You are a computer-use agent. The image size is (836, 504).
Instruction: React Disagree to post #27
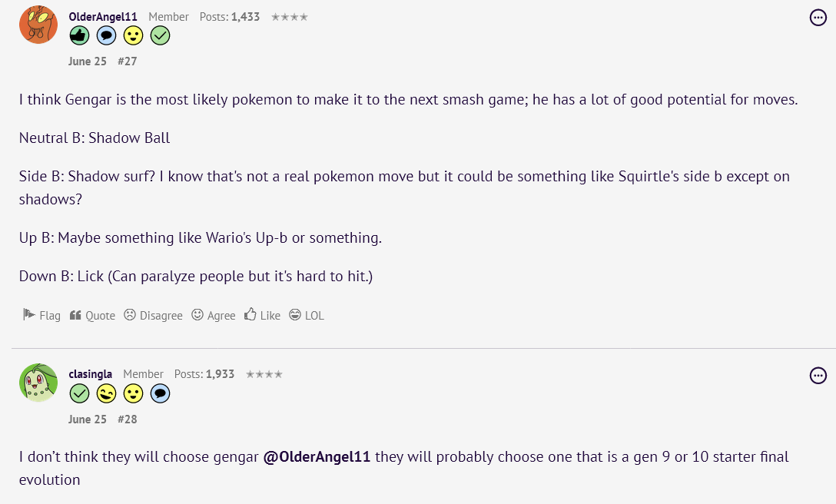pyautogui.click(x=153, y=315)
